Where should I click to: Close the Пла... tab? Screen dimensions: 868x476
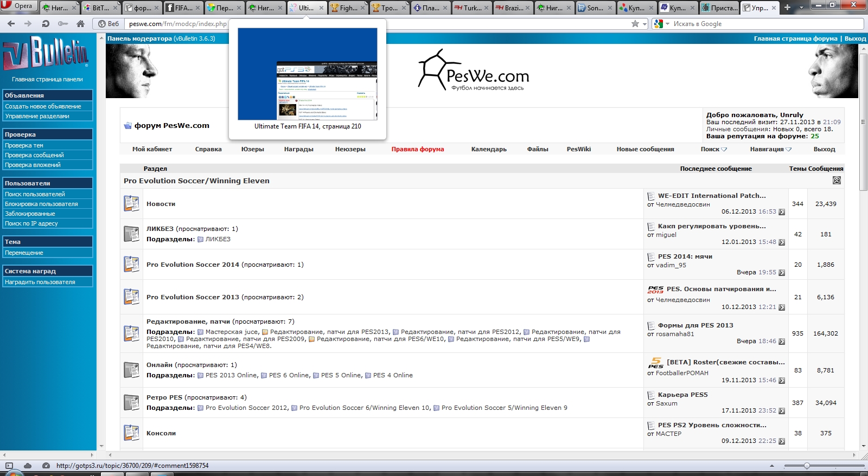coord(445,8)
